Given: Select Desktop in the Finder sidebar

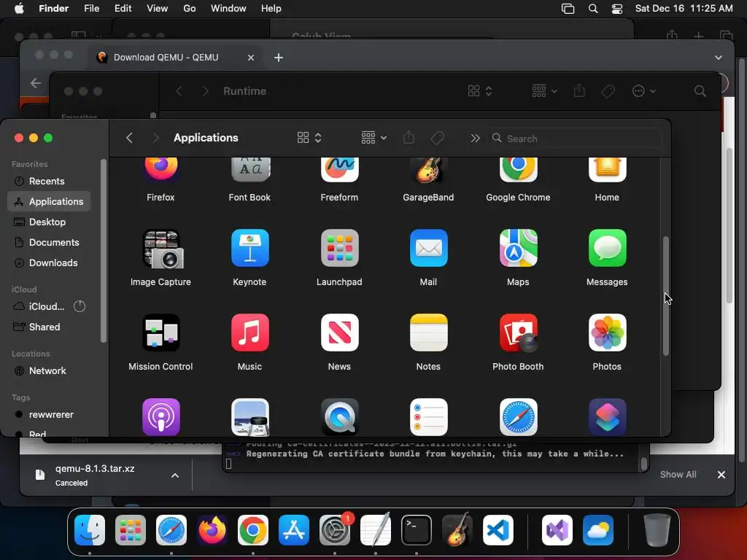Looking at the screenshot, I should point(47,222).
